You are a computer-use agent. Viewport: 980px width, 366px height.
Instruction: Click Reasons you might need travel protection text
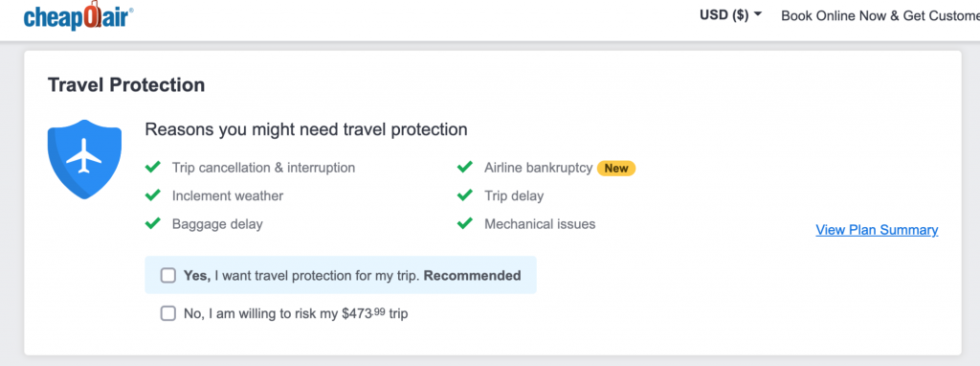tap(306, 129)
